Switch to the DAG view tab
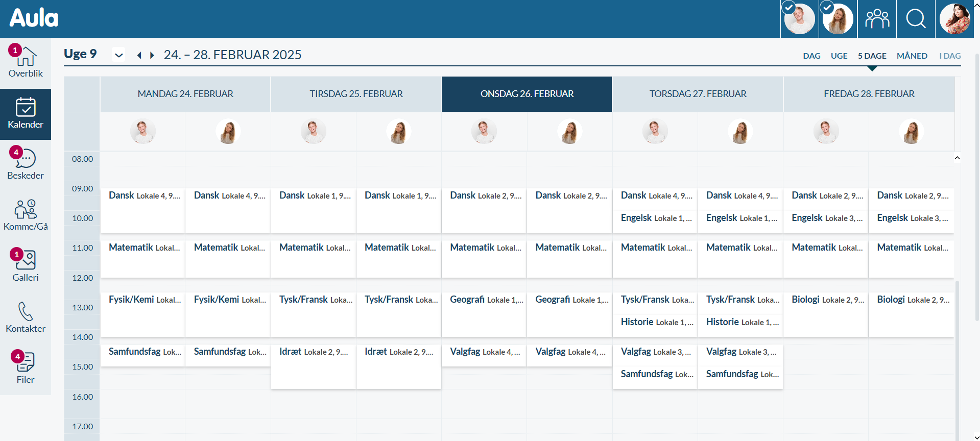Viewport: 980px width, 441px height. coord(811,56)
